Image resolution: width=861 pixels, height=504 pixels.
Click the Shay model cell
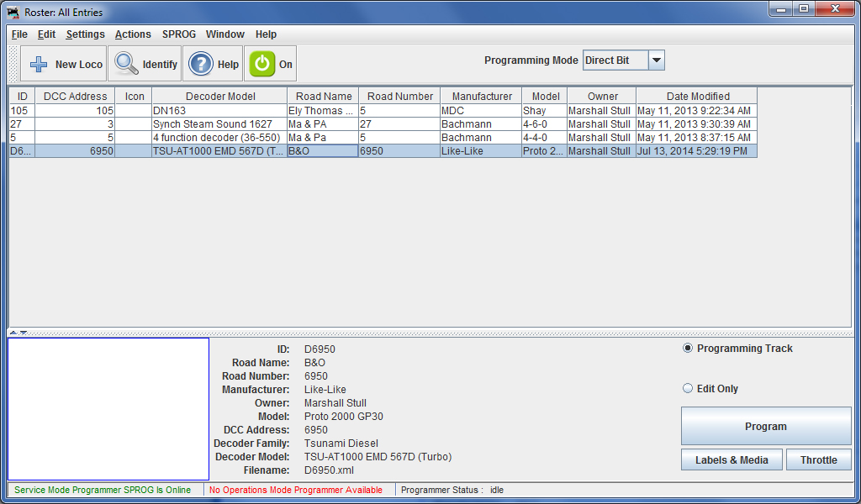point(545,110)
